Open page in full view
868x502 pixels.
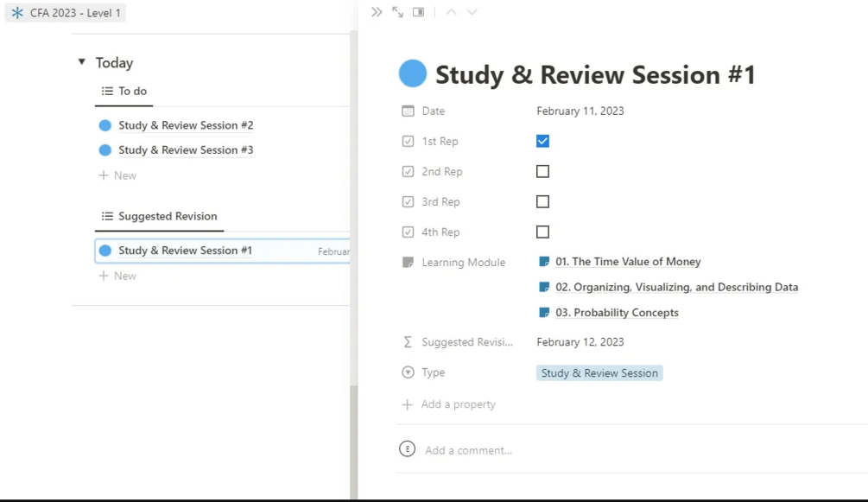(397, 12)
